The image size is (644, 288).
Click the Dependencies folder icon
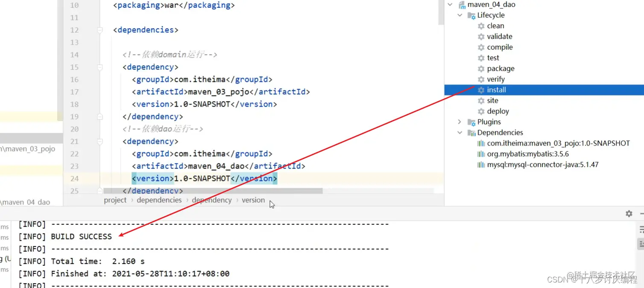[471, 133]
